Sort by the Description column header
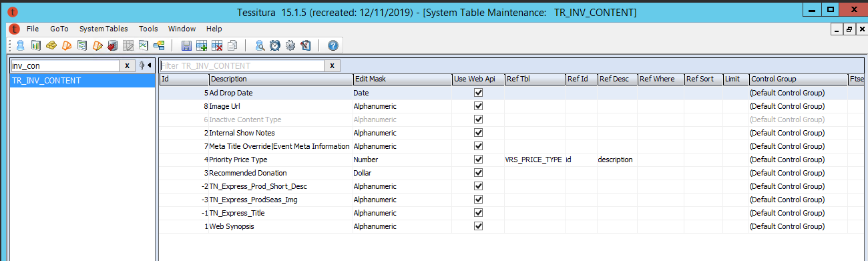This screenshot has height=261, width=868. 280,79
